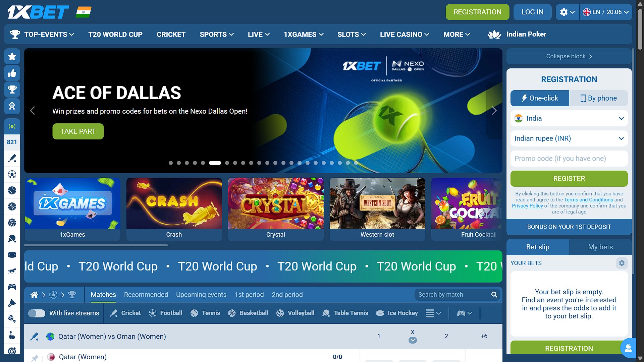Click the home icon in breadcrumb
Viewport: 644px width, 362px height.
pyautogui.click(x=34, y=295)
